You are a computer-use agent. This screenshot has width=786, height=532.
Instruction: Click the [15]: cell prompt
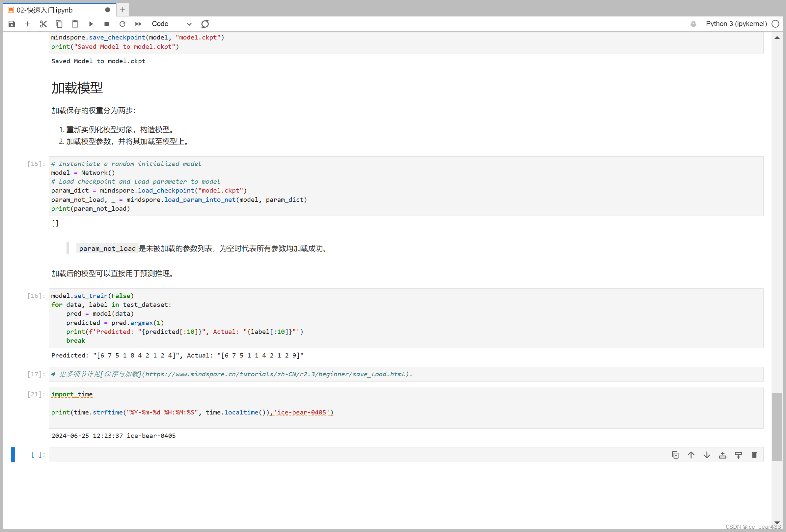point(36,164)
